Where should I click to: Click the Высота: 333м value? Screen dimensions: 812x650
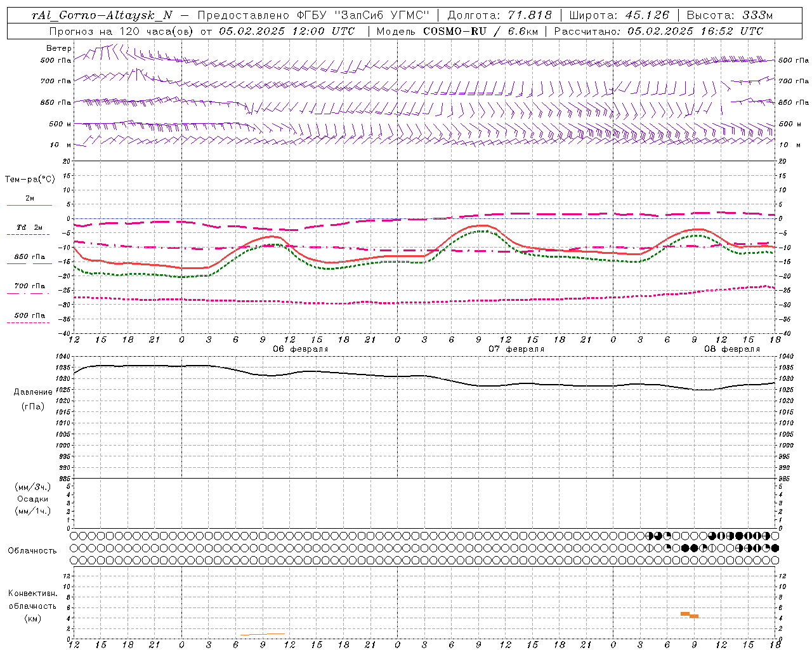730,15
